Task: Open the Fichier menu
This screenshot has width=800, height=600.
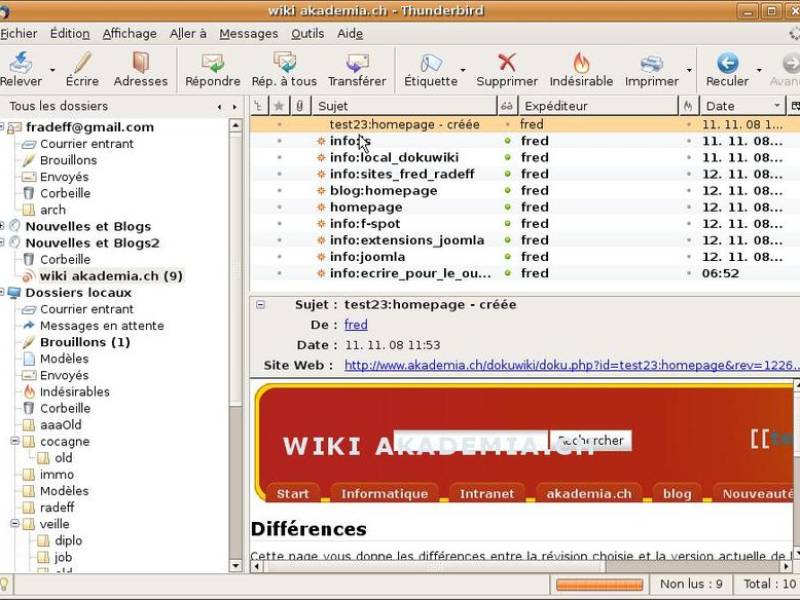Action: click(19, 34)
